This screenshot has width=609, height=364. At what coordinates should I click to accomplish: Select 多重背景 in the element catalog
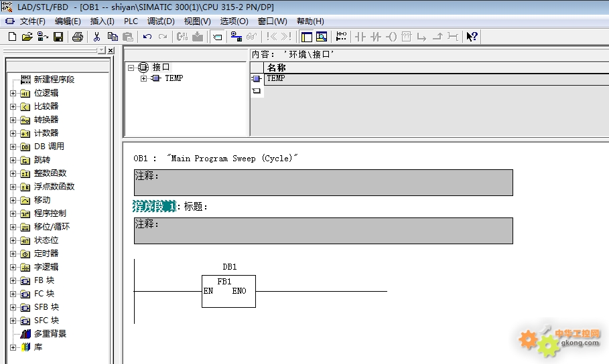pyautogui.click(x=50, y=334)
